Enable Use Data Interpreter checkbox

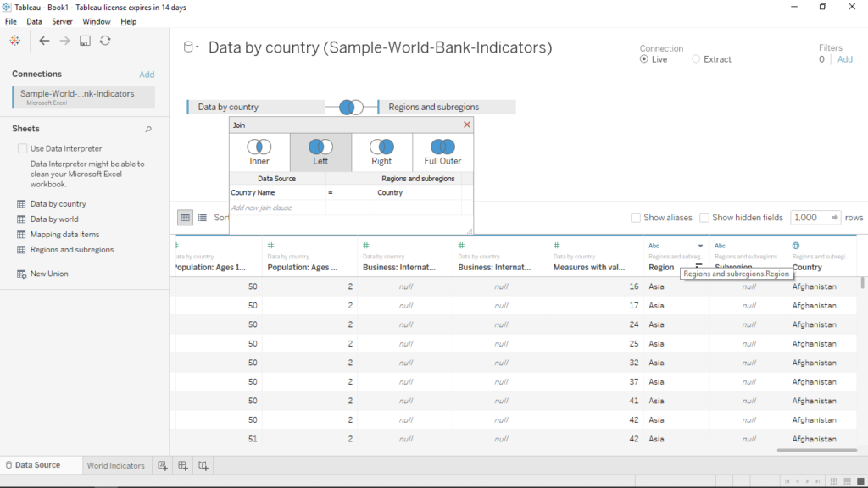coord(22,148)
